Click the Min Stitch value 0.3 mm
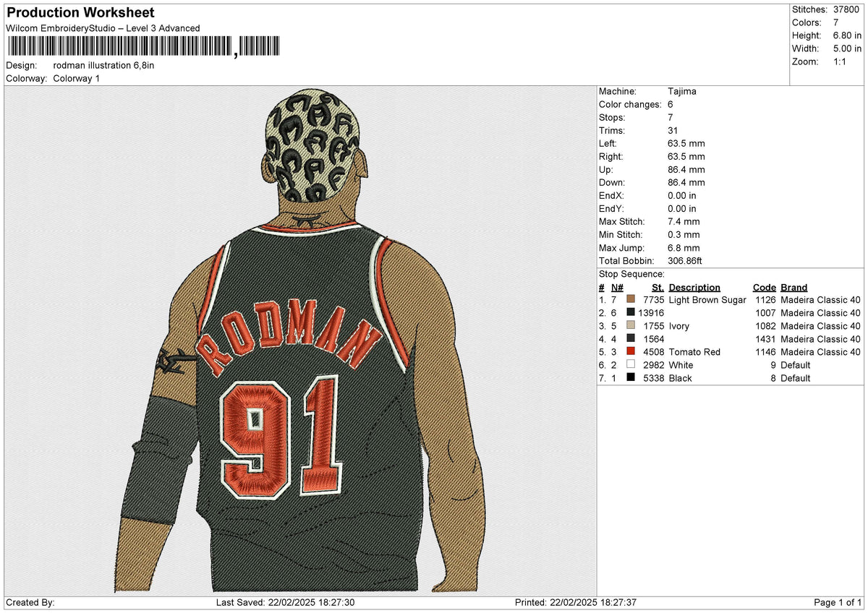This screenshot has height=613, width=868. 684,235
